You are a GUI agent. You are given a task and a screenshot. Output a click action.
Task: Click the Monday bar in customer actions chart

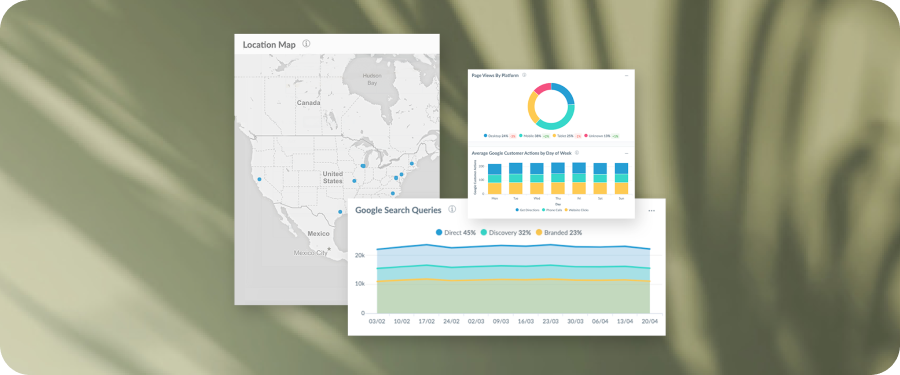tap(494, 179)
